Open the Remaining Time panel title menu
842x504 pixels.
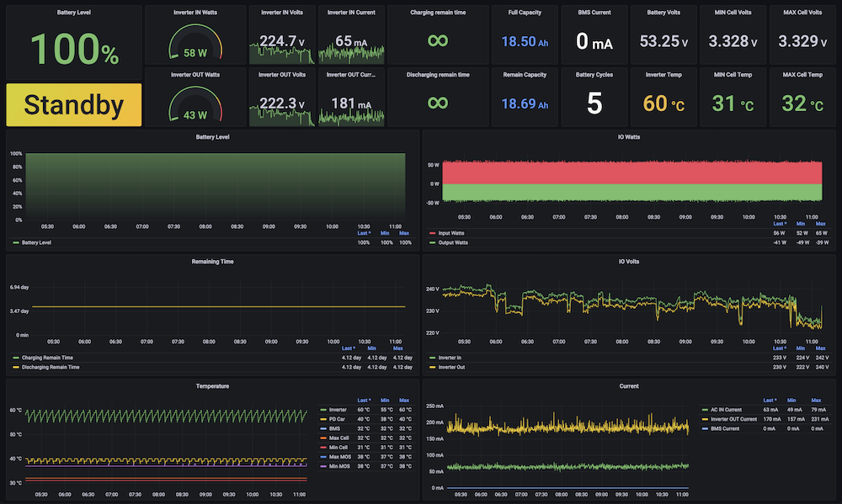point(212,262)
